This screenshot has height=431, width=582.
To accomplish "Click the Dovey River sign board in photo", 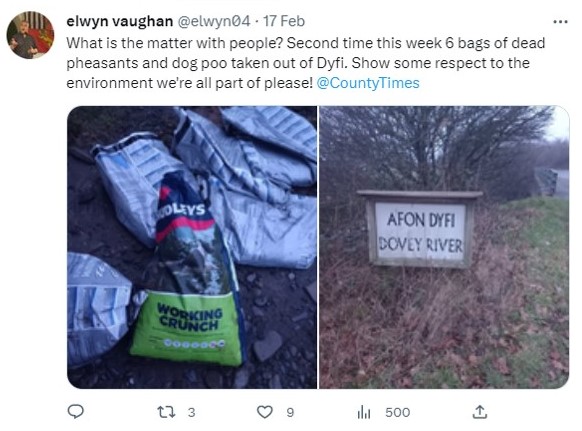I will (x=420, y=229).
